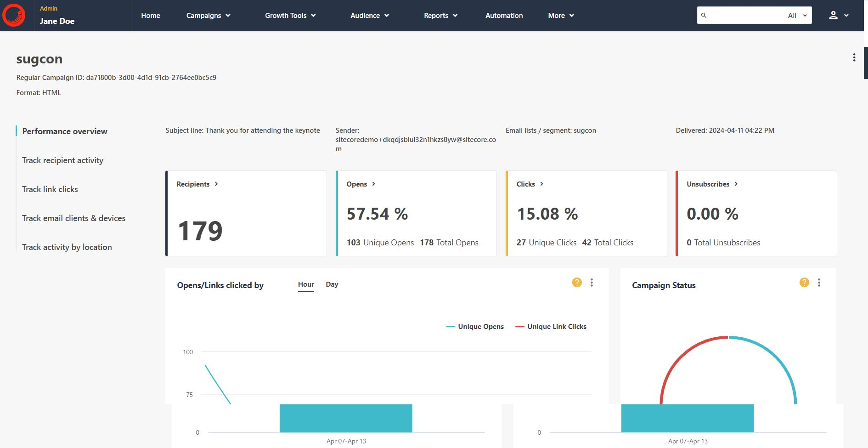Open the user profile account icon
The height and width of the screenshot is (448, 868).
click(833, 15)
